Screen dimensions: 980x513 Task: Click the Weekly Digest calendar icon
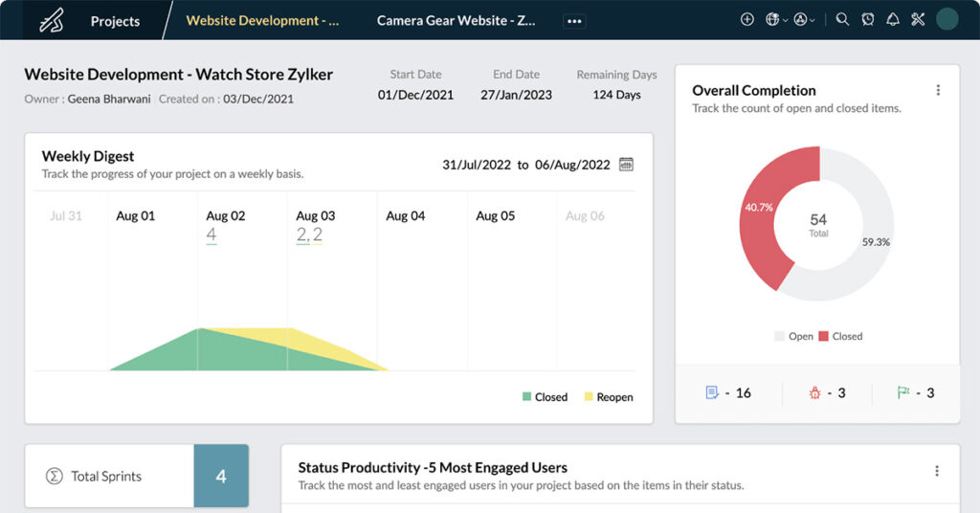[626, 165]
